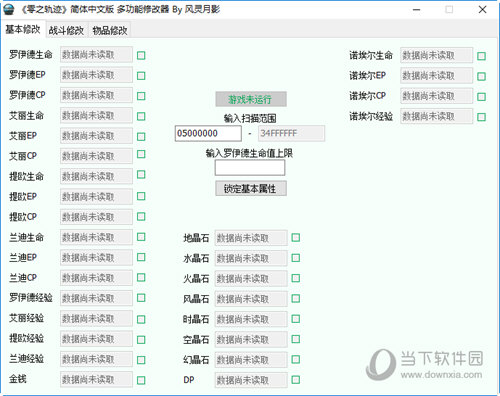Image resolution: width=500 pixels, height=396 pixels.
Task: Click the 幻晶石 label text
Action: (x=196, y=360)
